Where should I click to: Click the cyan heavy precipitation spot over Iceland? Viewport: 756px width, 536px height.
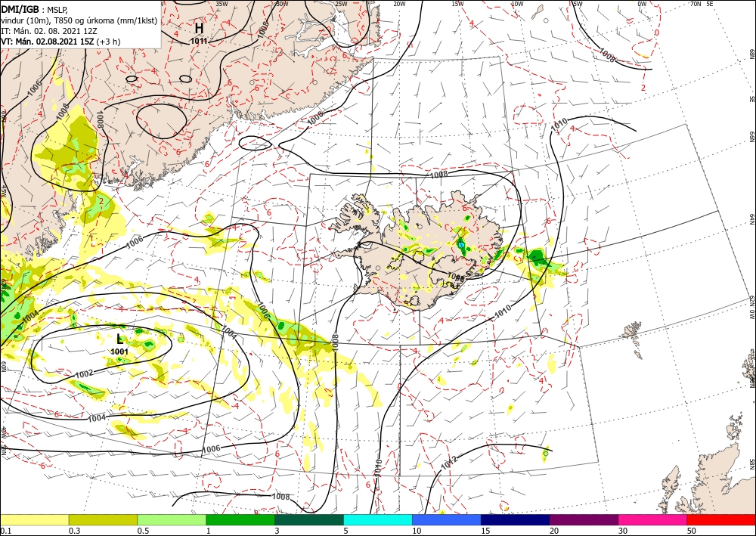(462, 246)
